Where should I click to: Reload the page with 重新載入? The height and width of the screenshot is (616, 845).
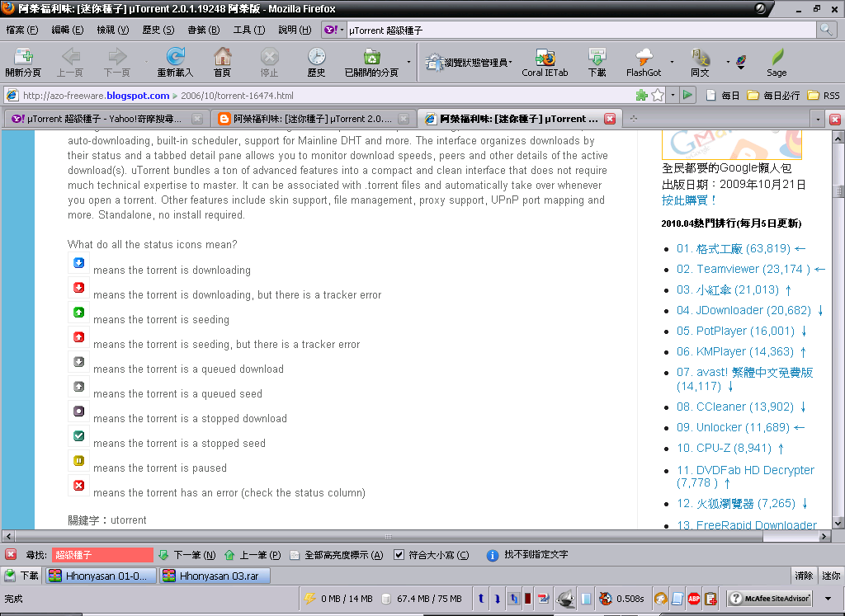174,62
